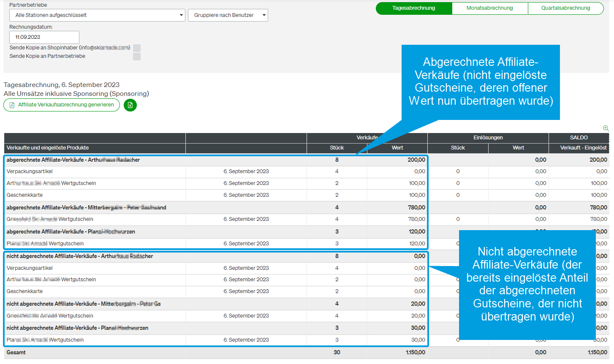Click the 200,00 Wert in first group row
The image size is (614, 364).
(417, 160)
